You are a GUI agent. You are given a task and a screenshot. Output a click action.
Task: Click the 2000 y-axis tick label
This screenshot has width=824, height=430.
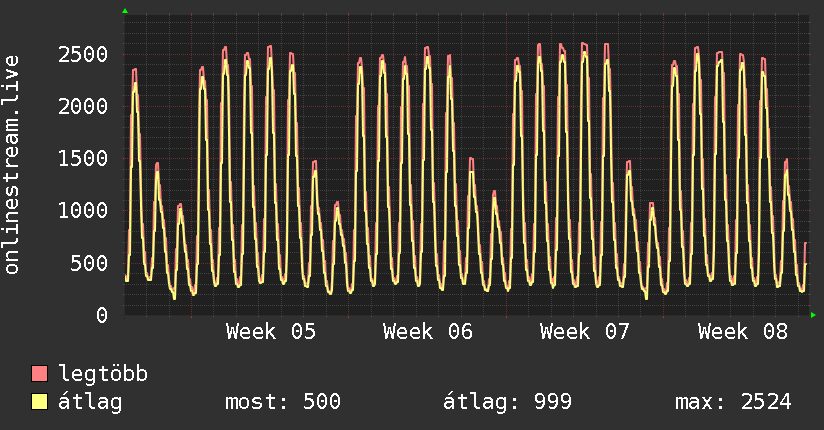[x=82, y=106]
